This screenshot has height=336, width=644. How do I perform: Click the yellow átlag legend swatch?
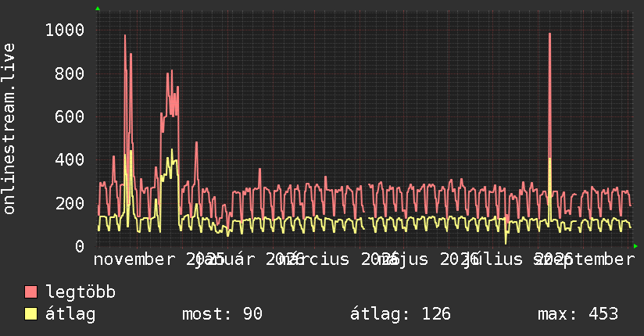tap(30, 314)
